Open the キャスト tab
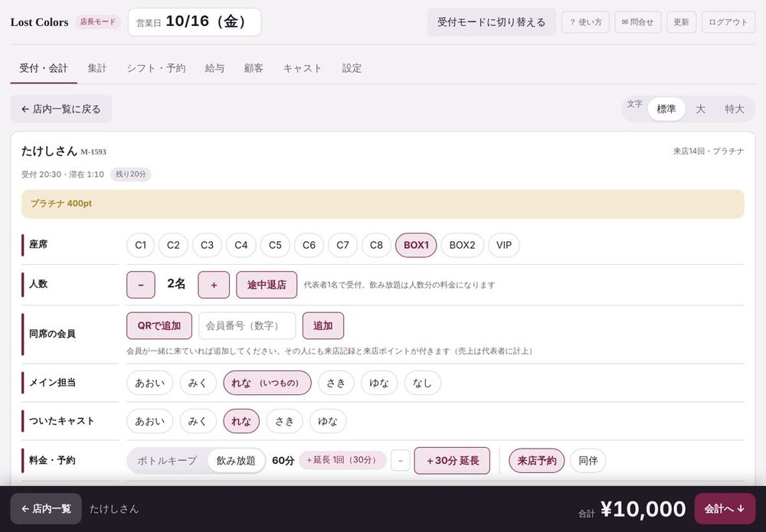 (x=303, y=68)
